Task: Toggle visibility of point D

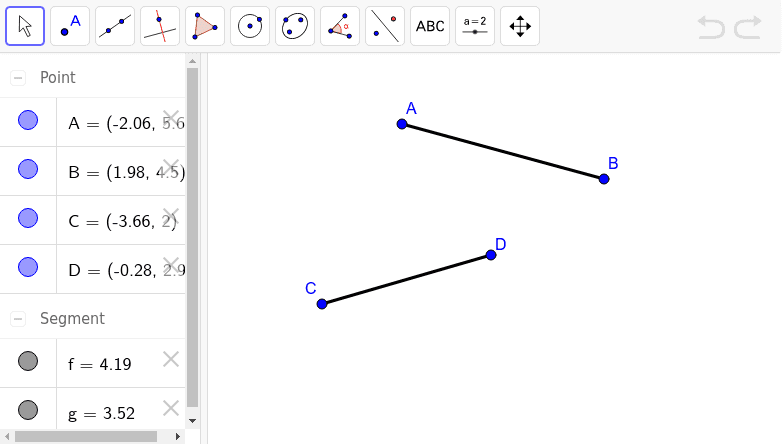Action: [28, 267]
